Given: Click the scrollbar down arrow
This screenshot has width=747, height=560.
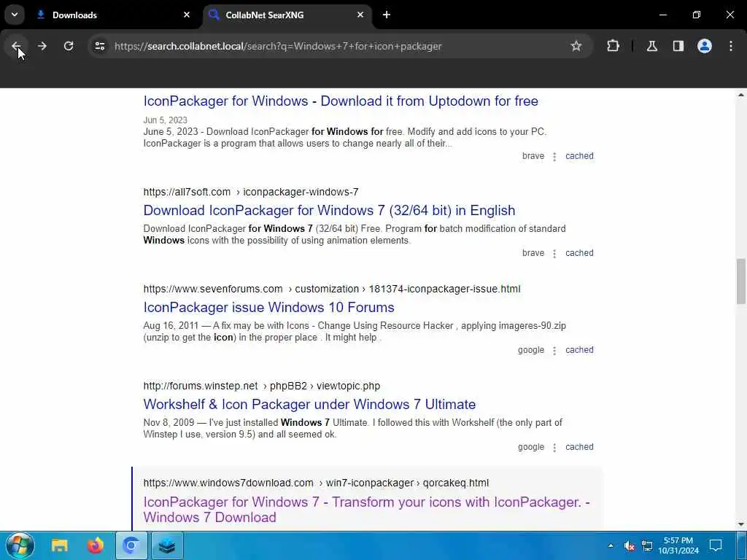Looking at the screenshot, I should [741, 524].
